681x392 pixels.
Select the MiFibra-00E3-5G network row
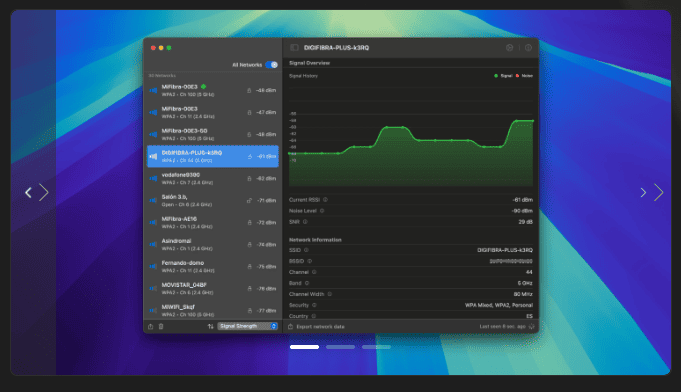tap(213, 135)
